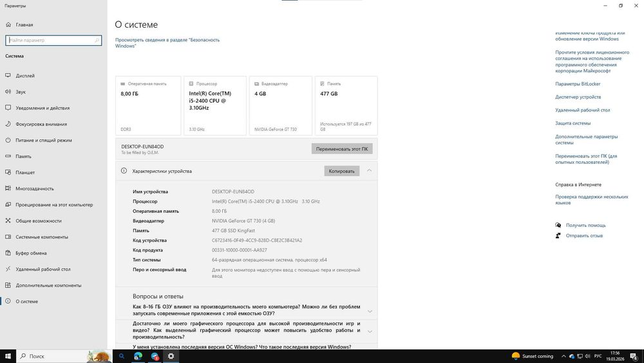Viewport: 644px width, 363px height.
Task: Collapse the Характеристики устройства section
Action: 369,171
